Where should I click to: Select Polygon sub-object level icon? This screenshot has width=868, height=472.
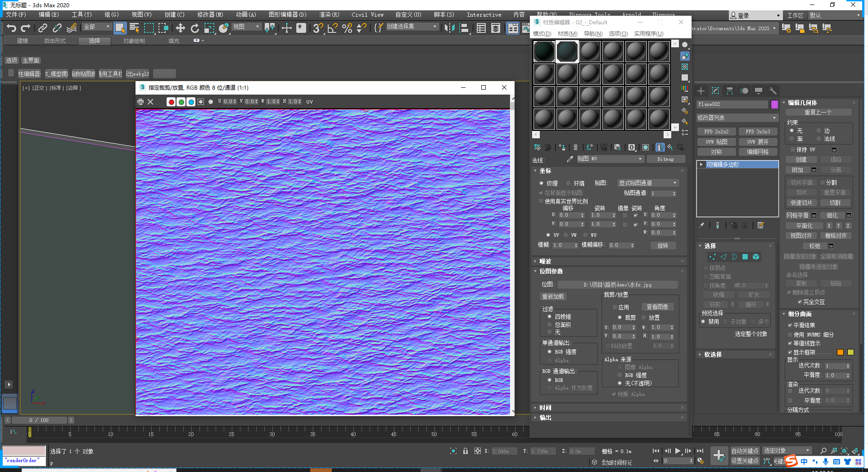tap(745, 257)
